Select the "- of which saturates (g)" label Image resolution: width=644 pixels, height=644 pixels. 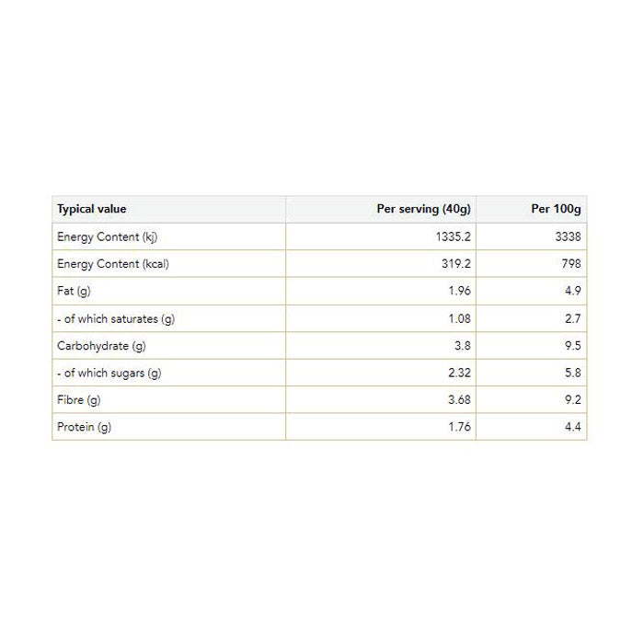[x=116, y=318]
